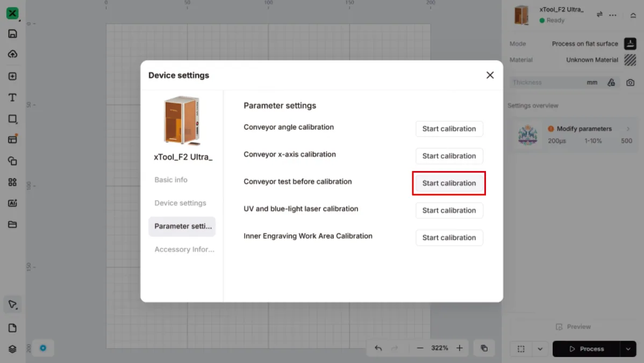Start UV and blue-light laser calibration

[449, 210]
